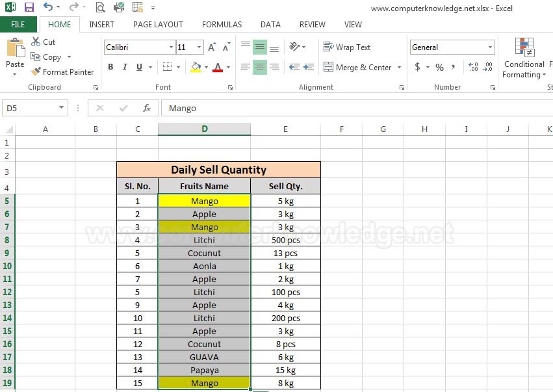Switch to the REVIEW tab
This screenshot has height=392, width=553.
pos(313,24)
